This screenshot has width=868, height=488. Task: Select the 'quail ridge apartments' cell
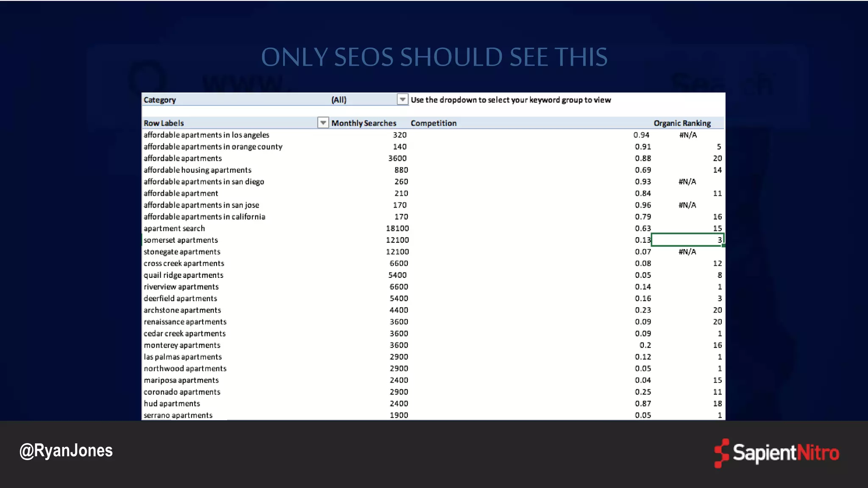(x=183, y=275)
